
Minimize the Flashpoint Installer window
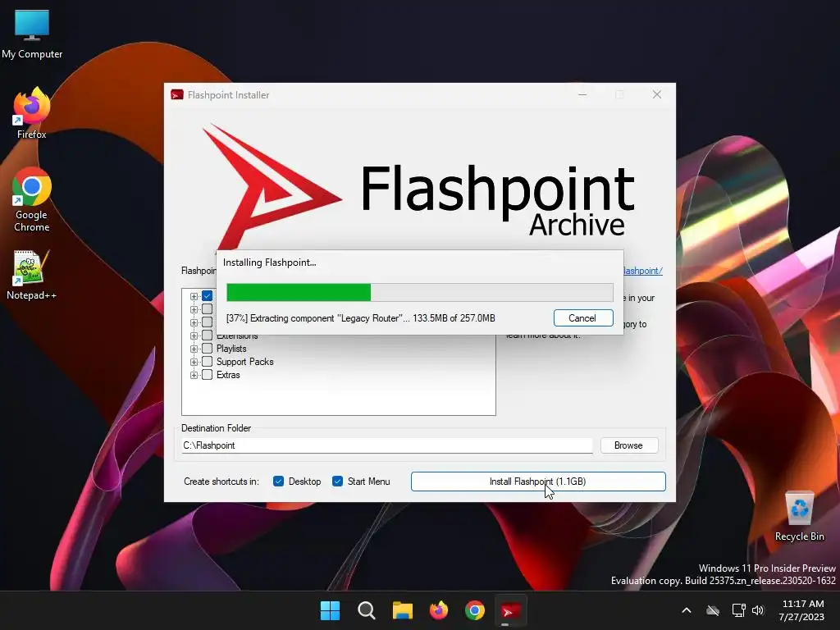582,95
